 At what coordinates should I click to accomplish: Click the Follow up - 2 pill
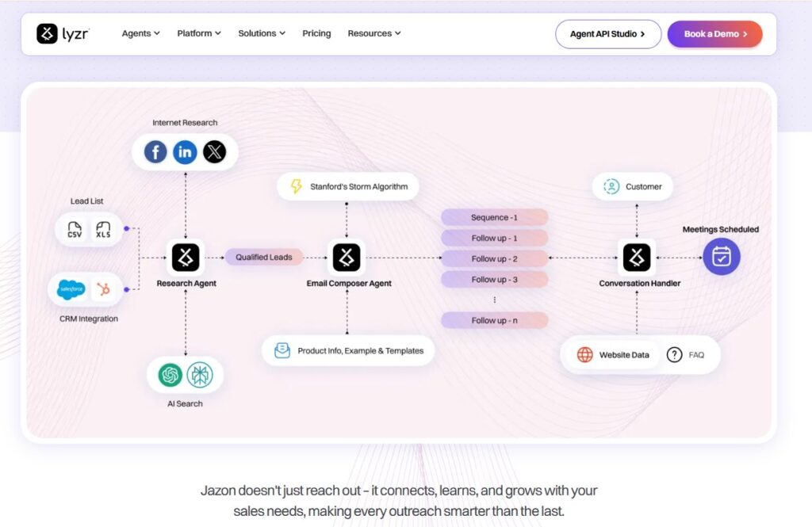[x=495, y=259]
